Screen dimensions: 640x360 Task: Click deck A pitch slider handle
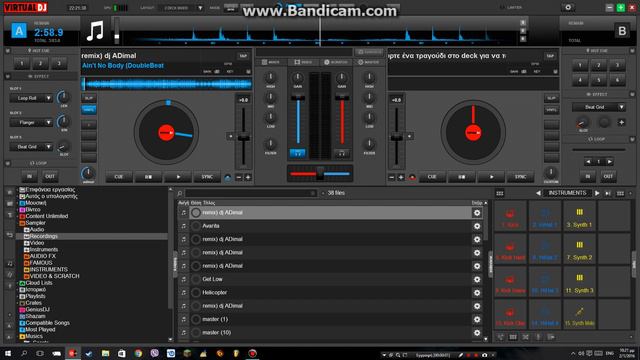pos(243,138)
